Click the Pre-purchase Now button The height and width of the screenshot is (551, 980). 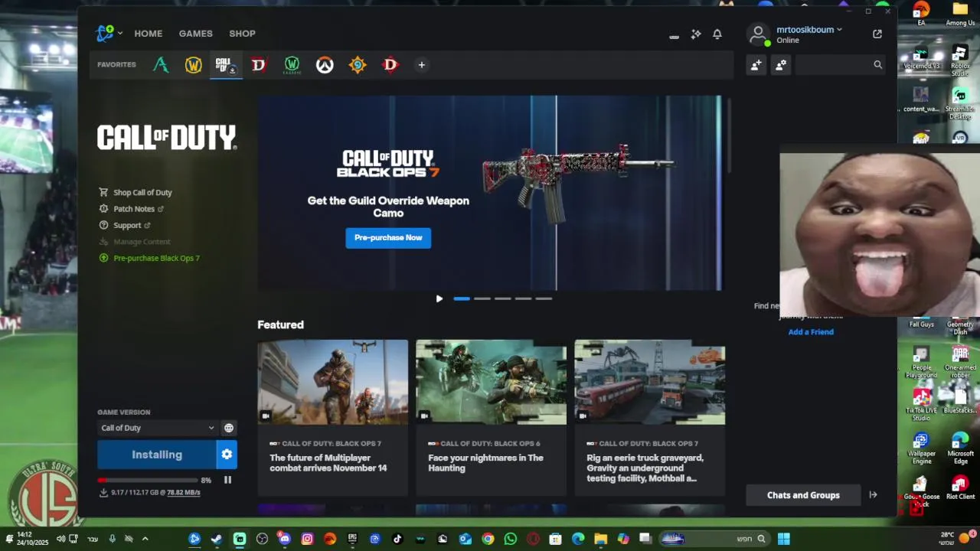pos(388,238)
